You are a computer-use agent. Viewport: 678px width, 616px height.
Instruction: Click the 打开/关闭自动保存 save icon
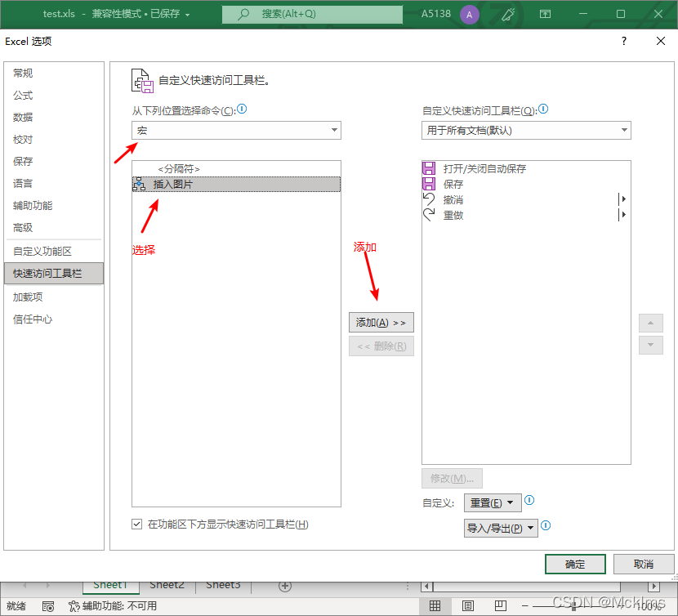[429, 168]
